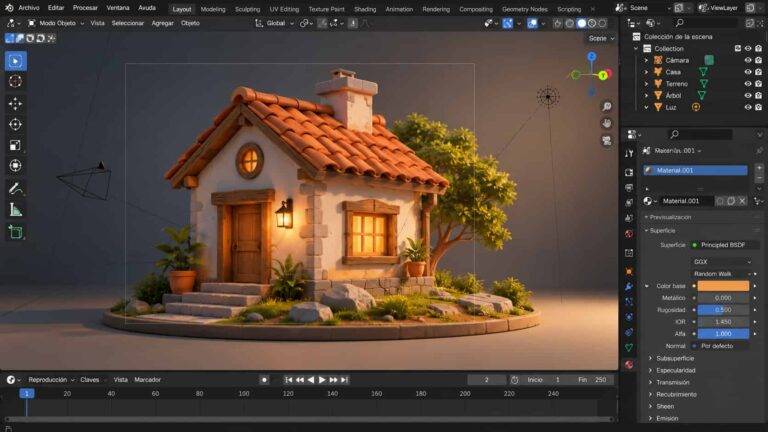
Task: Open the Procesar menu
Action: pyautogui.click(x=85, y=8)
